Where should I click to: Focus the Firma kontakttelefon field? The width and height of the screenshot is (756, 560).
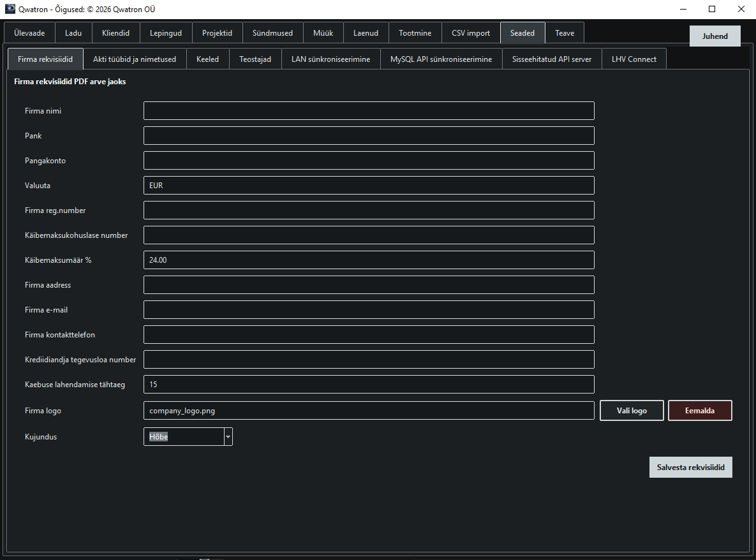(x=369, y=334)
